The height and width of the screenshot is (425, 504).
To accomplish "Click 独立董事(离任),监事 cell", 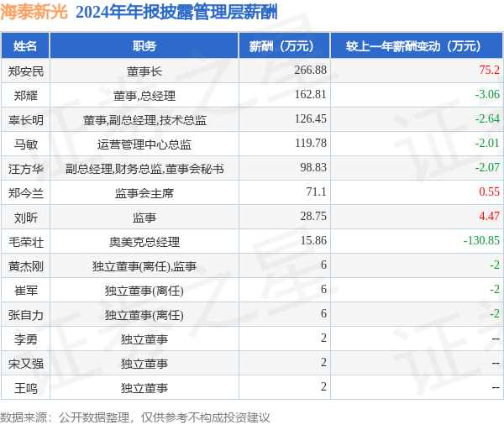I will (x=144, y=266).
